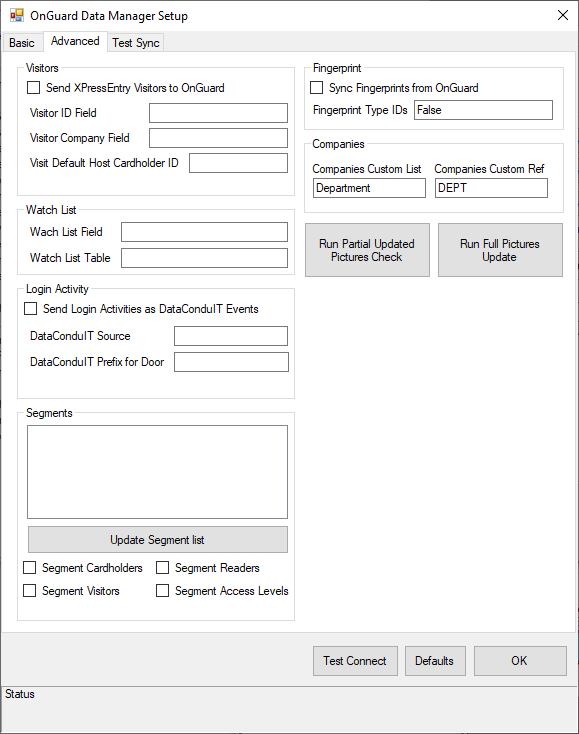Restore settings with the Defaults button

point(435,661)
